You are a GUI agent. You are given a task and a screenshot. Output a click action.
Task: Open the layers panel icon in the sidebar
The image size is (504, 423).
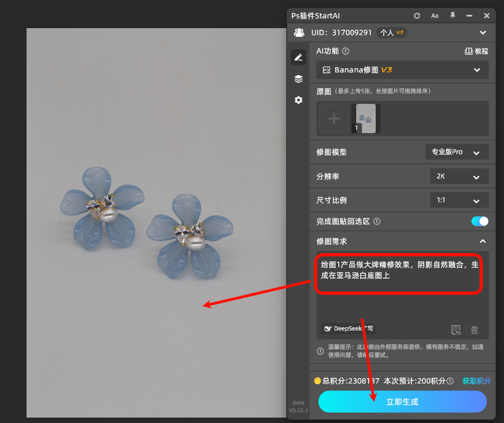(x=298, y=78)
